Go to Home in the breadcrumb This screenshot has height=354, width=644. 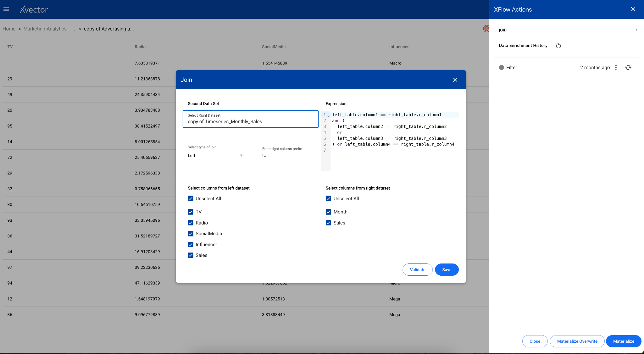[x=9, y=29]
